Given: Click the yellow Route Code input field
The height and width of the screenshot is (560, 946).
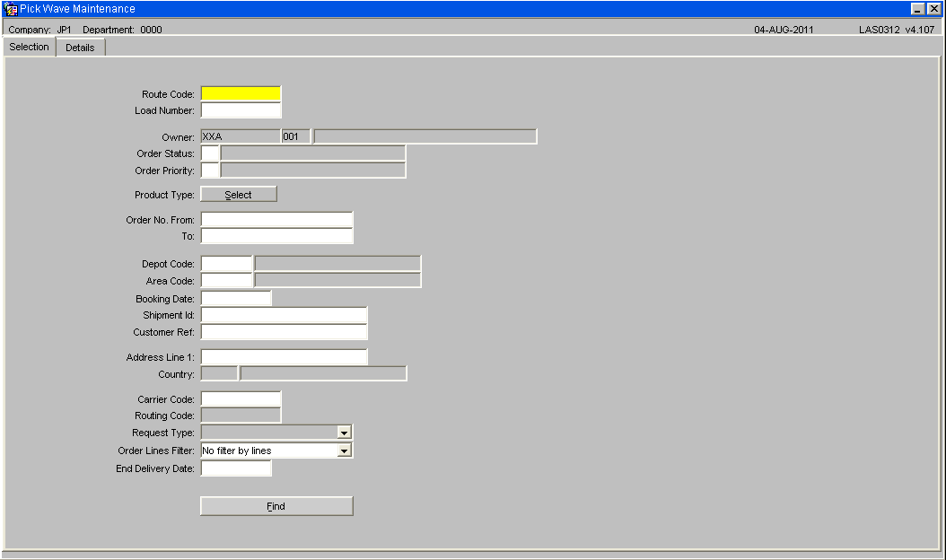Looking at the screenshot, I should [x=241, y=93].
